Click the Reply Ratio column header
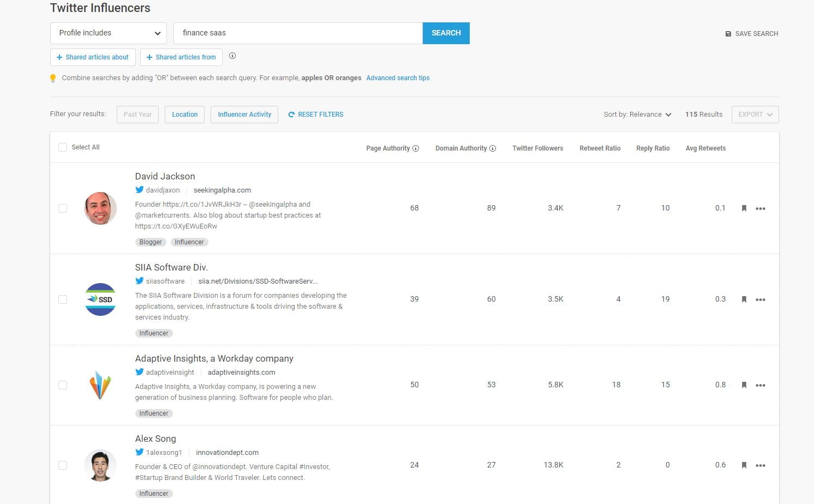This screenshot has width=814, height=504. tap(653, 148)
